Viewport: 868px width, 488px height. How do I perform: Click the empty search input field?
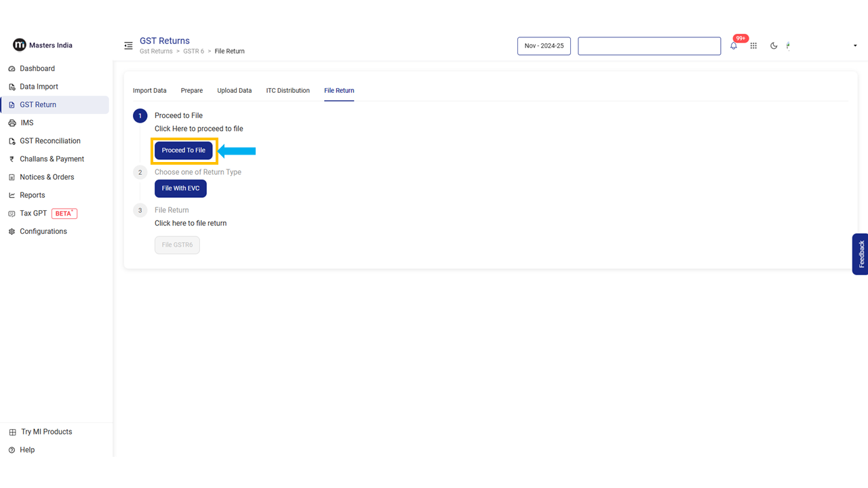[649, 46]
